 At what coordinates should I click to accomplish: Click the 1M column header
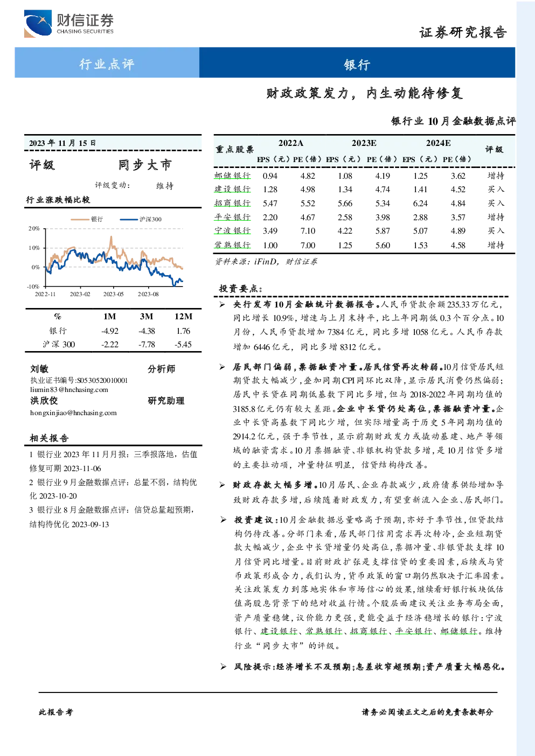click(x=109, y=317)
